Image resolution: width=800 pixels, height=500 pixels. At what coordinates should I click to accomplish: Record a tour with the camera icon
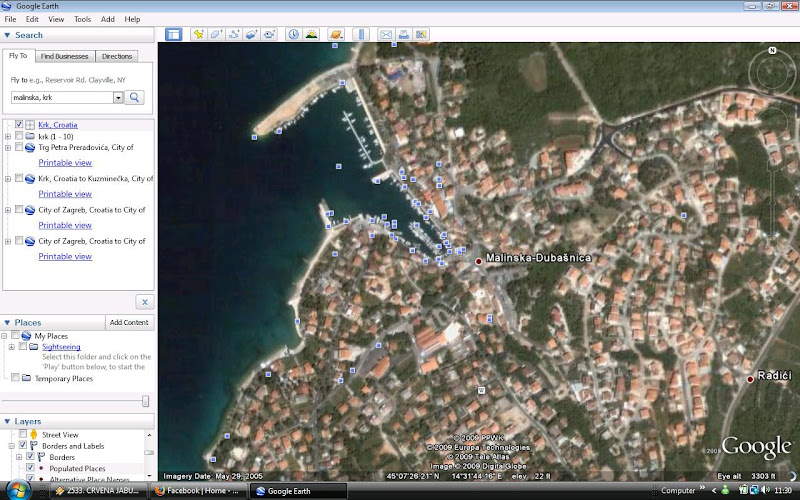coord(269,34)
